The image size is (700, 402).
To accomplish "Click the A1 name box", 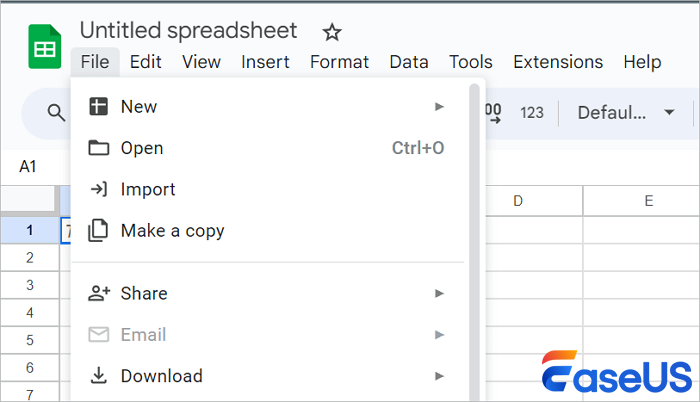I will click(x=28, y=167).
